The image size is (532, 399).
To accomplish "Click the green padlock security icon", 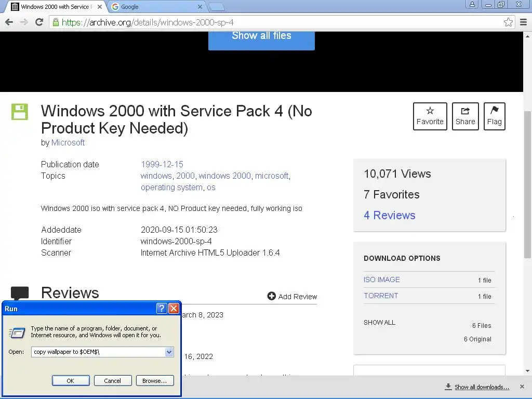I will [56, 22].
